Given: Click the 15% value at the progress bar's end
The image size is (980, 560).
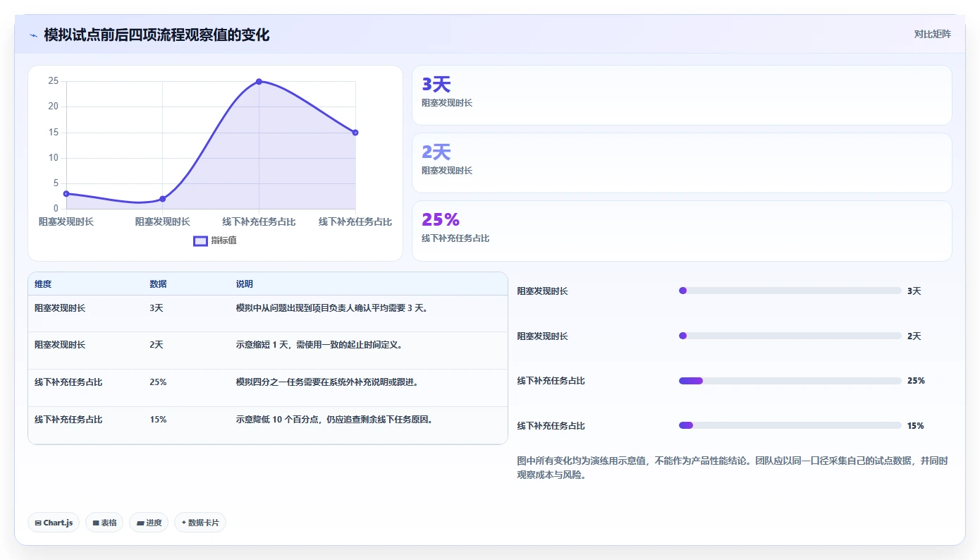Looking at the screenshot, I should pyautogui.click(x=915, y=425).
